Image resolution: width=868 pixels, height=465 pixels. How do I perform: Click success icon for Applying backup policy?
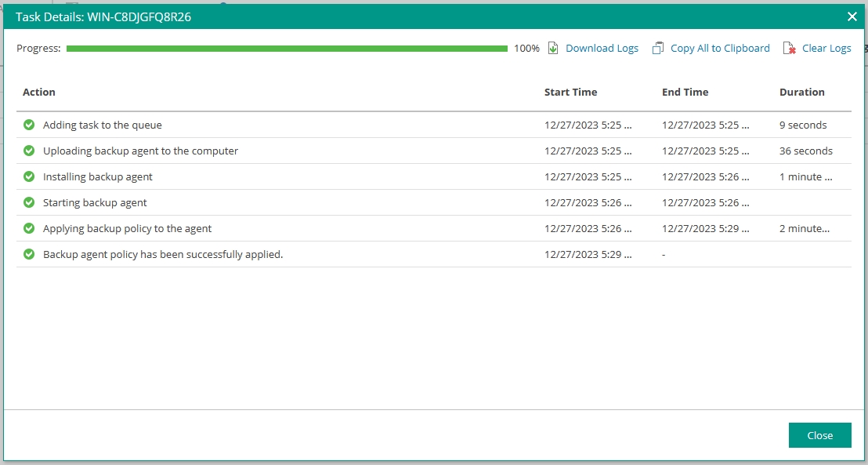[29, 228]
